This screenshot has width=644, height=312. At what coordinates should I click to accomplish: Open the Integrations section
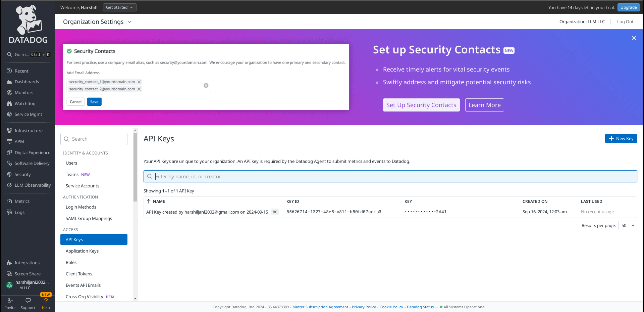coord(27,263)
